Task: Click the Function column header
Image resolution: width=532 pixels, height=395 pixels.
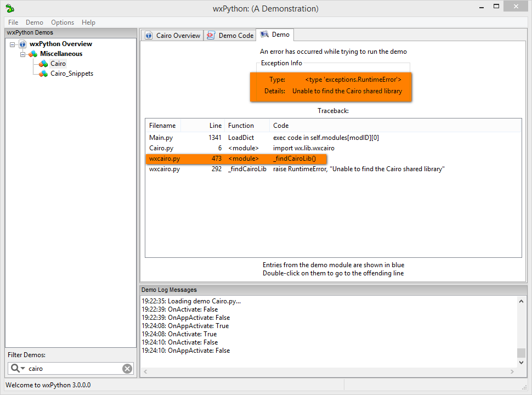Action: (247, 126)
